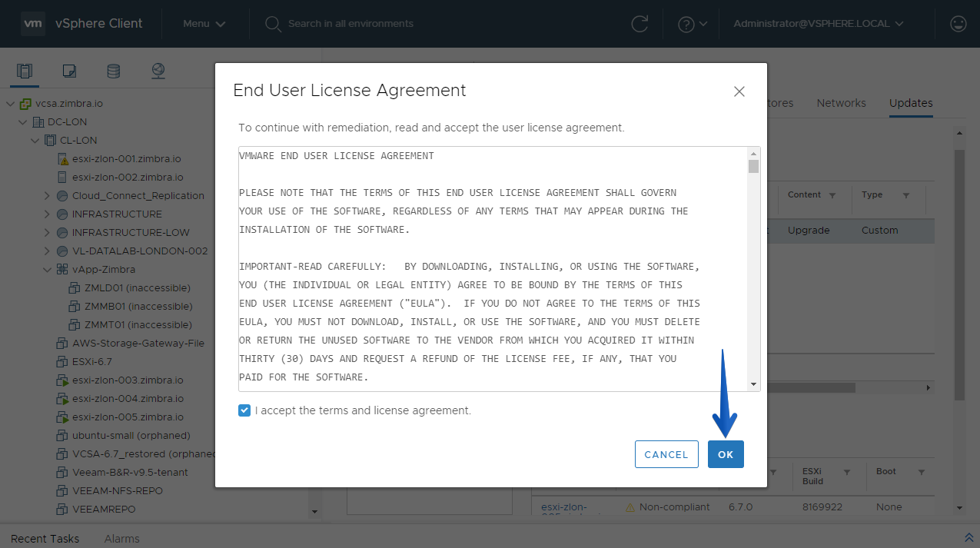The image size is (980, 548).
Task: Switch to VMs and Templates view icon
Action: click(x=69, y=71)
